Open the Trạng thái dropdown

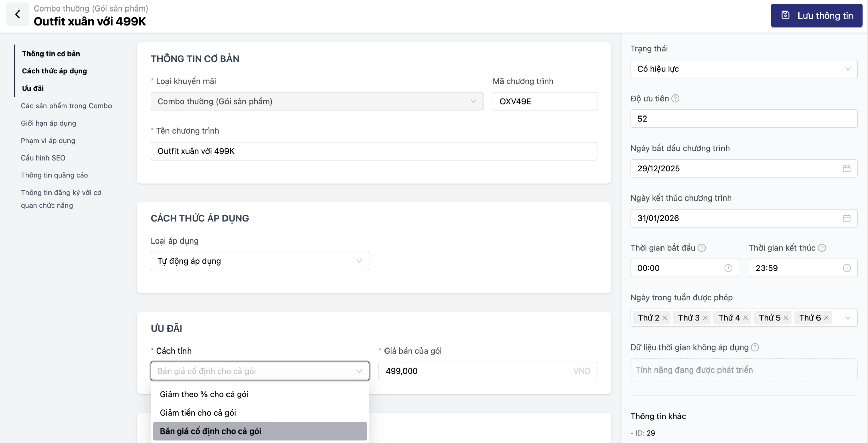click(x=744, y=69)
